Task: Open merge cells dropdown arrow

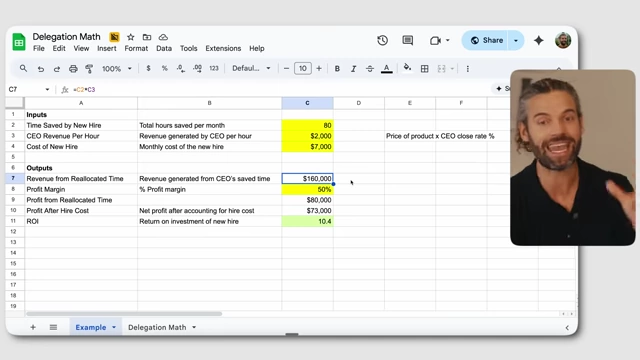Action: click(452, 69)
